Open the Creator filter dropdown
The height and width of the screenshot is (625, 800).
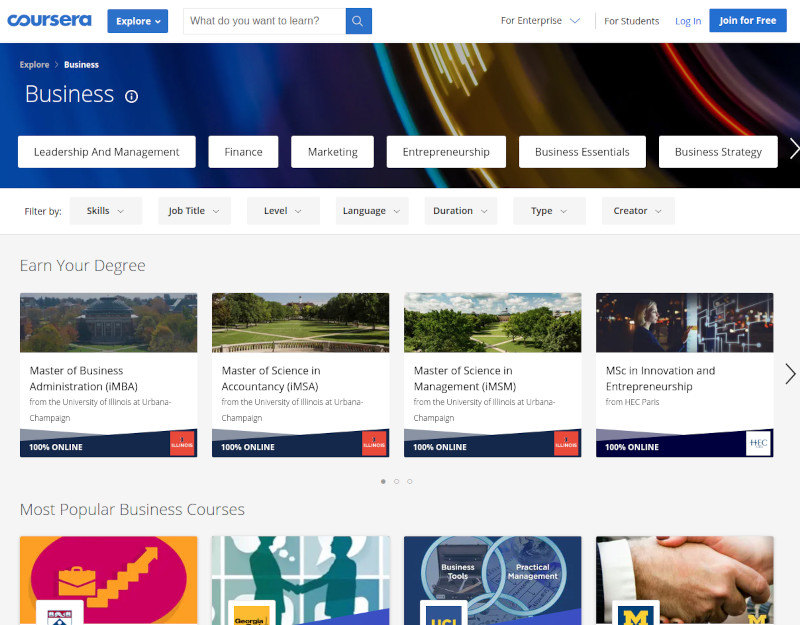coord(637,211)
